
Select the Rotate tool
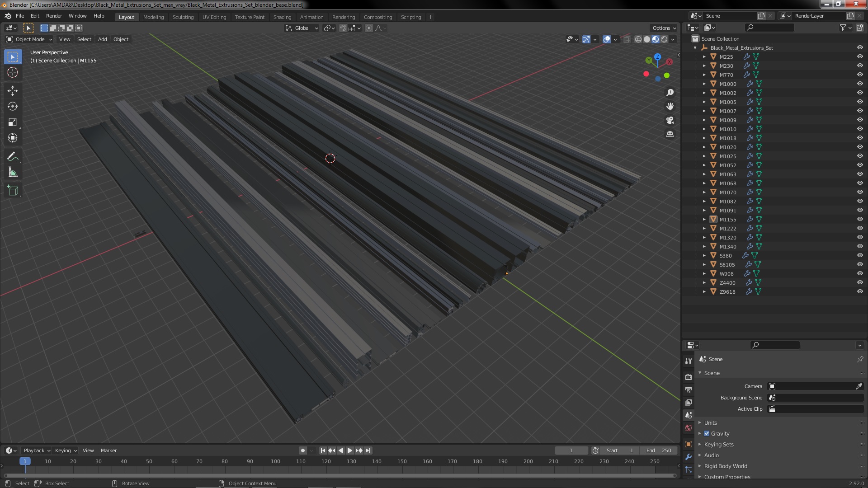pos(13,107)
